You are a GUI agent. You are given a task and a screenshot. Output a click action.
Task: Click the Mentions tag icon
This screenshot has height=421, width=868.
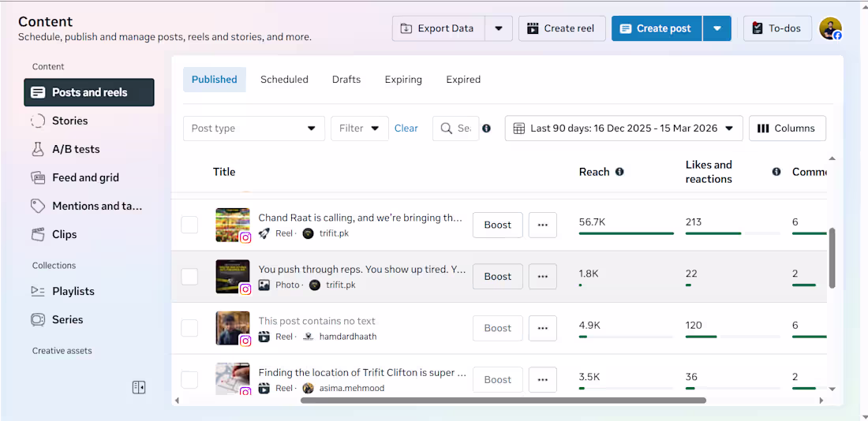pyautogui.click(x=38, y=207)
